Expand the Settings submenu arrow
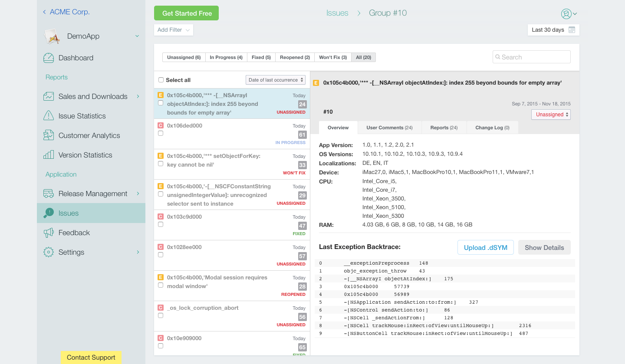The image size is (625, 364). tap(138, 252)
